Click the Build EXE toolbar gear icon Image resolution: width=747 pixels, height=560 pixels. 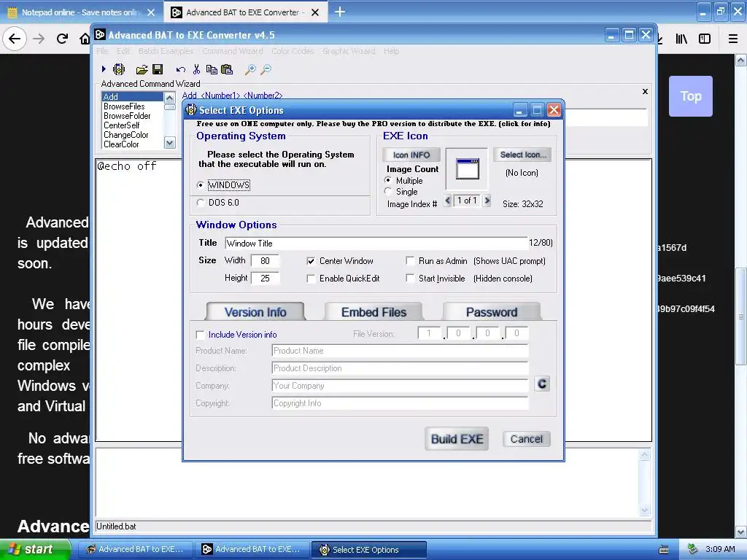[x=119, y=69]
